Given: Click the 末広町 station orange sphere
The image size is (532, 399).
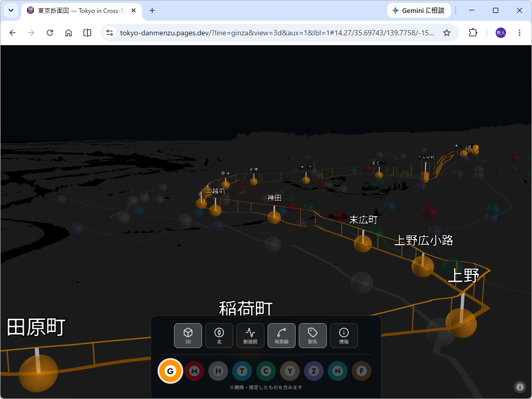Looking at the screenshot, I should click(x=363, y=243).
